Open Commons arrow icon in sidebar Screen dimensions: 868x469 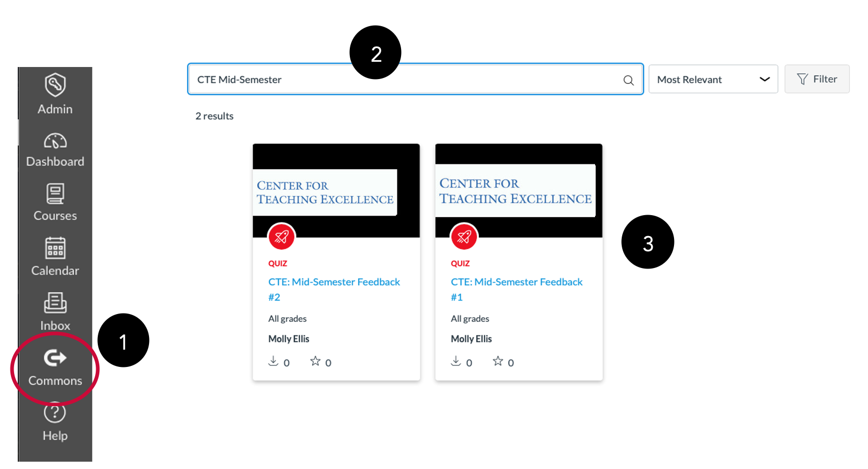click(55, 358)
